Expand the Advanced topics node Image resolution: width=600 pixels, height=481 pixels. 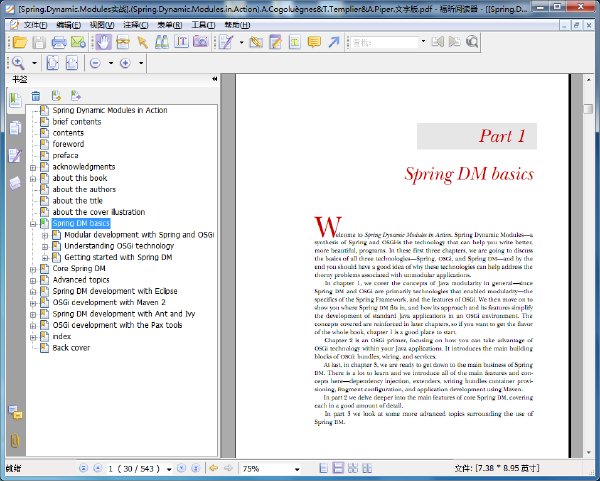(x=33, y=280)
